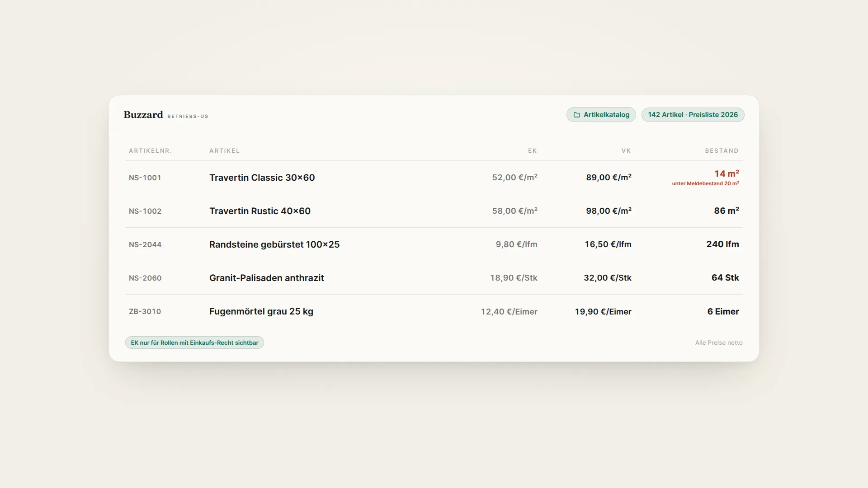This screenshot has width=868, height=488.
Task: Click the folder icon in Artikelkatalog pill
Action: (576, 115)
